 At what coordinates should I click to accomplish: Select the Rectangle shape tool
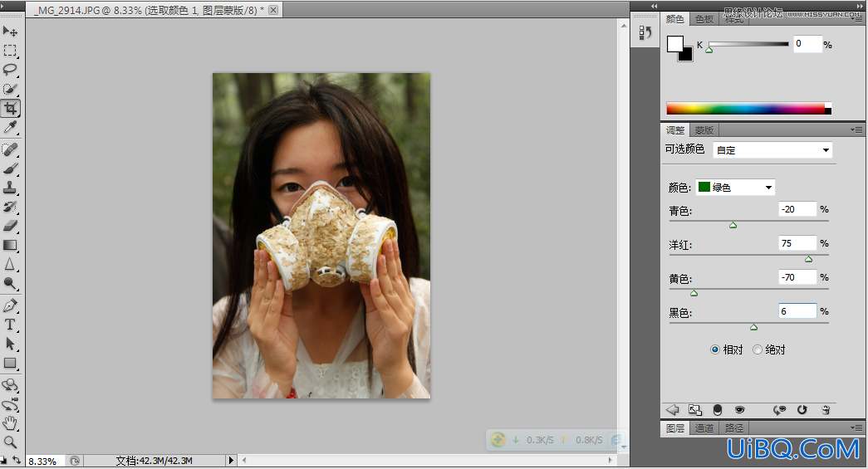10,364
